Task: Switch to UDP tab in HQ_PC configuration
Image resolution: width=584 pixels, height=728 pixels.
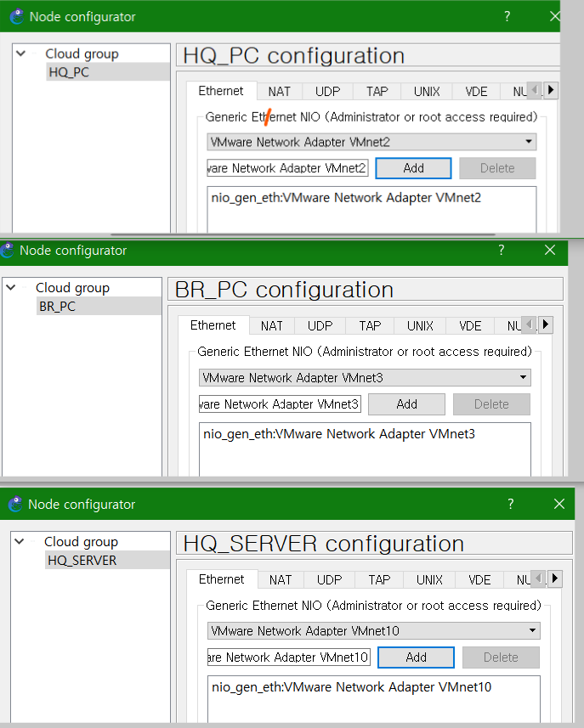Action: [327, 92]
